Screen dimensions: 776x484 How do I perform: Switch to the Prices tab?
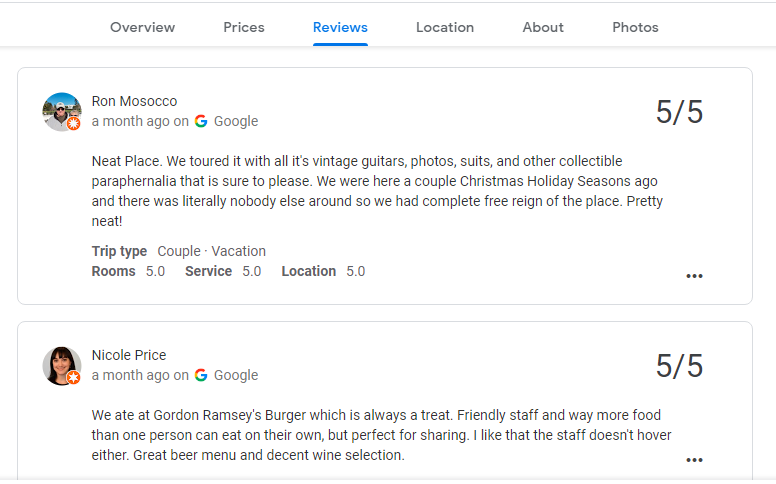(244, 27)
